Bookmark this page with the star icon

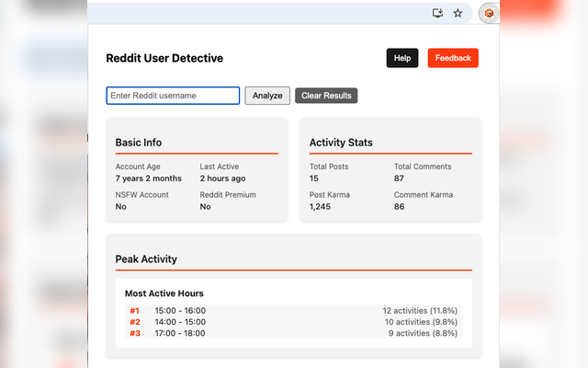[x=458, y=14]
